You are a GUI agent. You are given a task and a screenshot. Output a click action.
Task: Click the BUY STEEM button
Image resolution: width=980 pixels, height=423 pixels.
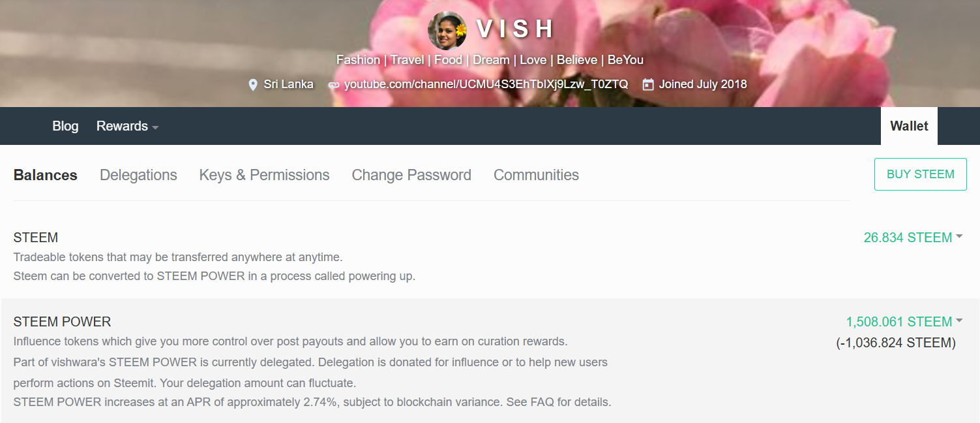[921, 174]
